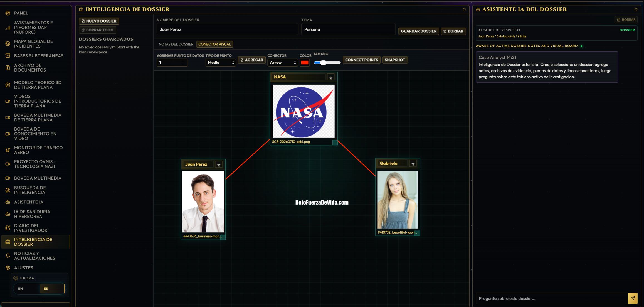Click the DOSSIER scope label
Screen dimensions: 644x307
[627, 30]
